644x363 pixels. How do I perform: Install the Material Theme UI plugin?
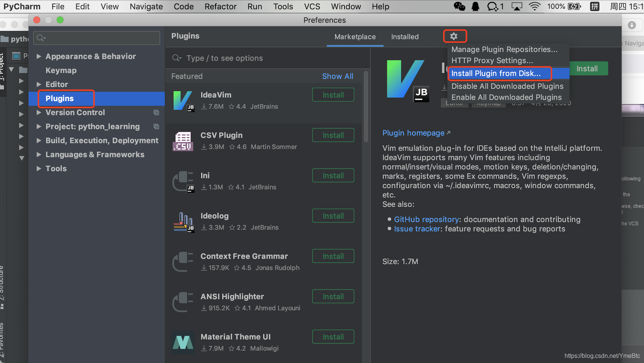(x=333, y=337)
